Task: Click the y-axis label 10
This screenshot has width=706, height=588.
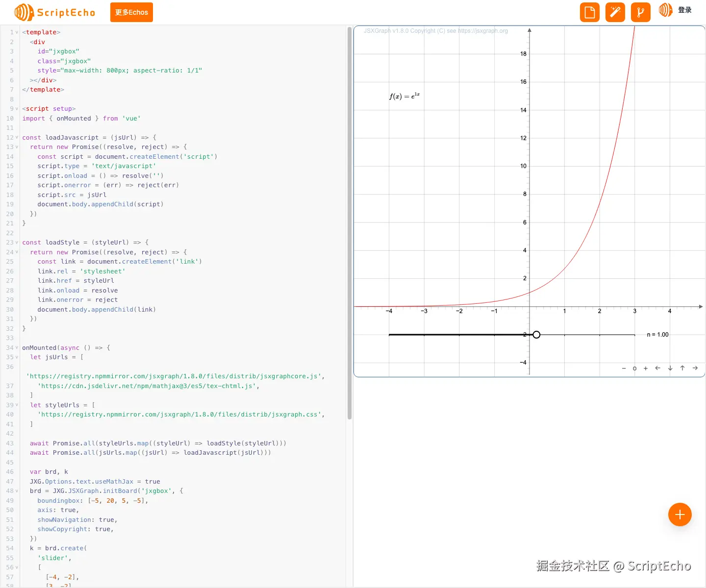Action: point(523,166)
